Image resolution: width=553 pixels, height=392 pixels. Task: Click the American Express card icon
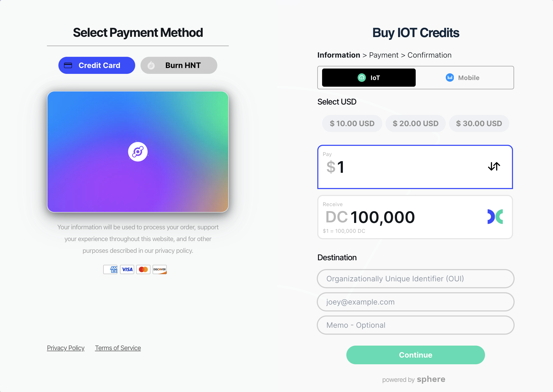[110, 269]
